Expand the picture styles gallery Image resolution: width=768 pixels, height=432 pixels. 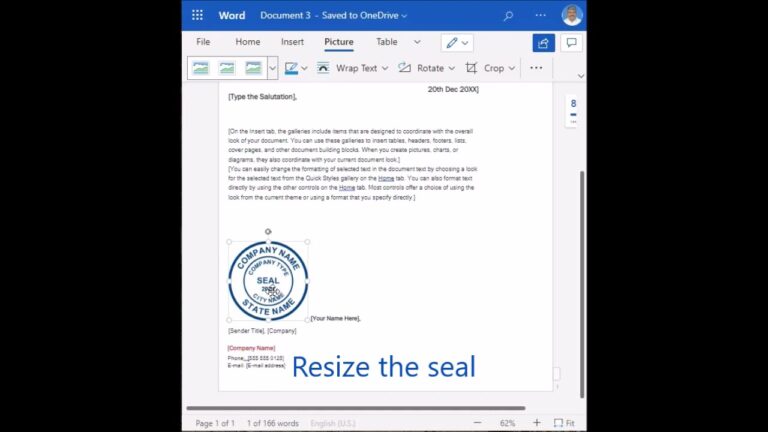coord(272,68)
